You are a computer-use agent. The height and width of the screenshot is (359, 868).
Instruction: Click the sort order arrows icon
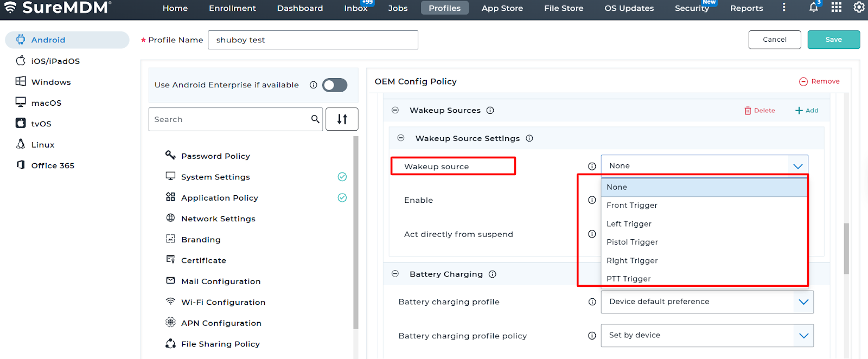(342, 119)
